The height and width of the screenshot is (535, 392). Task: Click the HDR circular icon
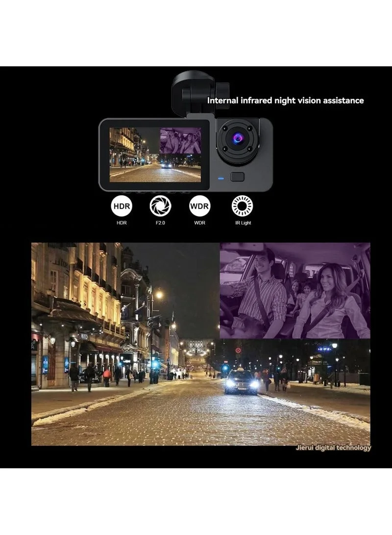pyautogui.click(x=122, y=206)
